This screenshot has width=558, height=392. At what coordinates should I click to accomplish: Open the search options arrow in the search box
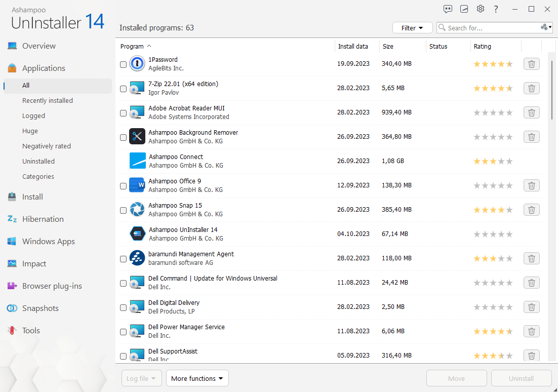pyautogui.click(x=546, y=28)
